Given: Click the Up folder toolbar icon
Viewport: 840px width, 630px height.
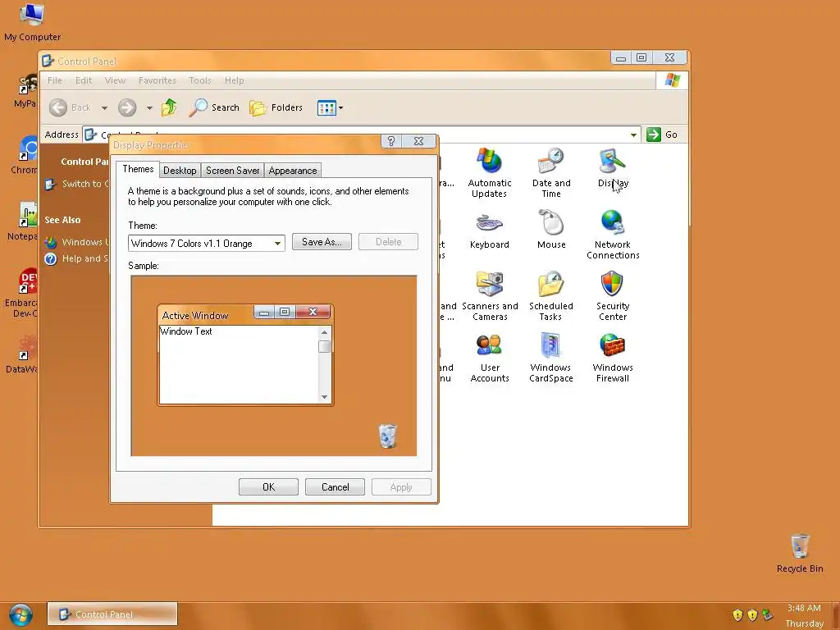Looking at the screenshot, I should [169, 107].
